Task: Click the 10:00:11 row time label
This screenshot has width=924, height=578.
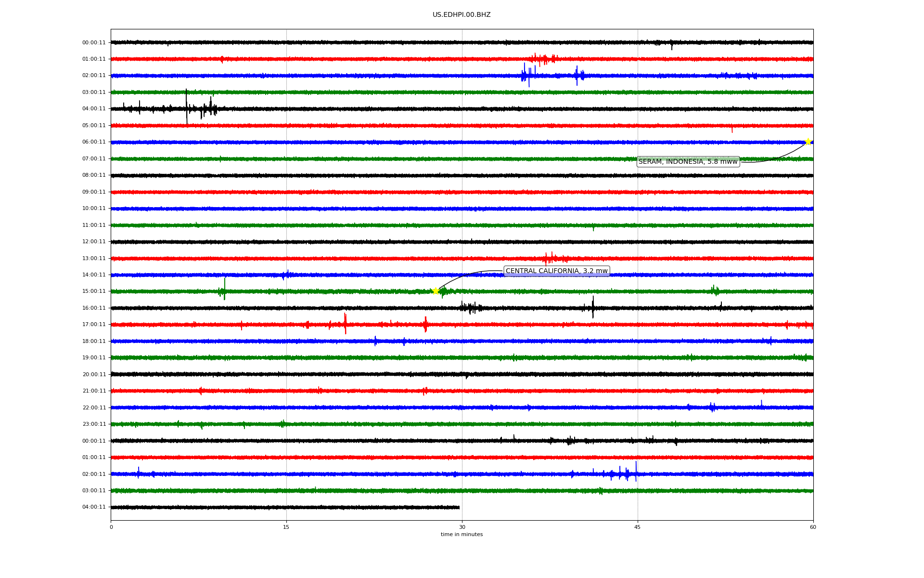Action: click(94, 209)
